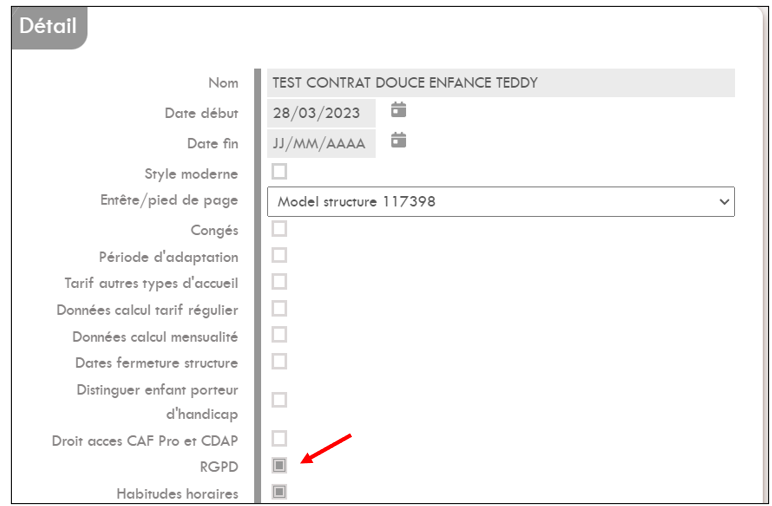This screenshot has width=772, height=506.
Task: Click the RGPD label text
Action: coord(219,467)
